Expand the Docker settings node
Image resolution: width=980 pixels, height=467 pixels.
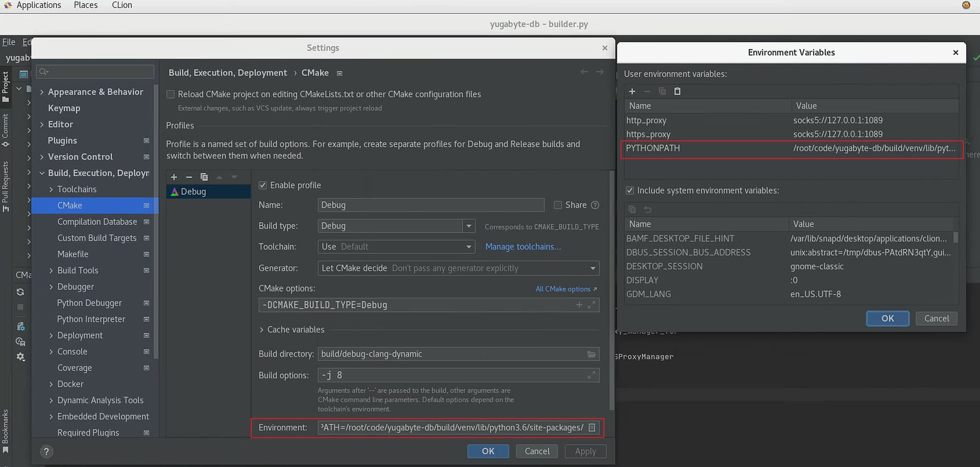(51, 384)
